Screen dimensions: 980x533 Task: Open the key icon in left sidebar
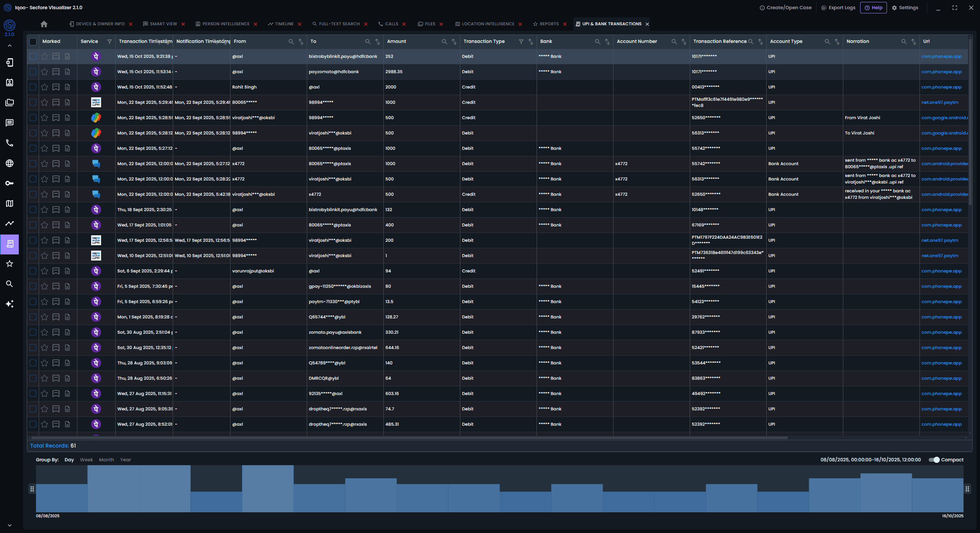10,183
